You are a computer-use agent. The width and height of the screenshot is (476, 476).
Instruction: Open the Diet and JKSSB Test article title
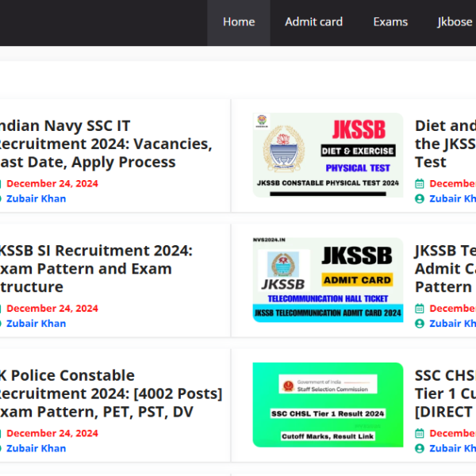(445, 144)
